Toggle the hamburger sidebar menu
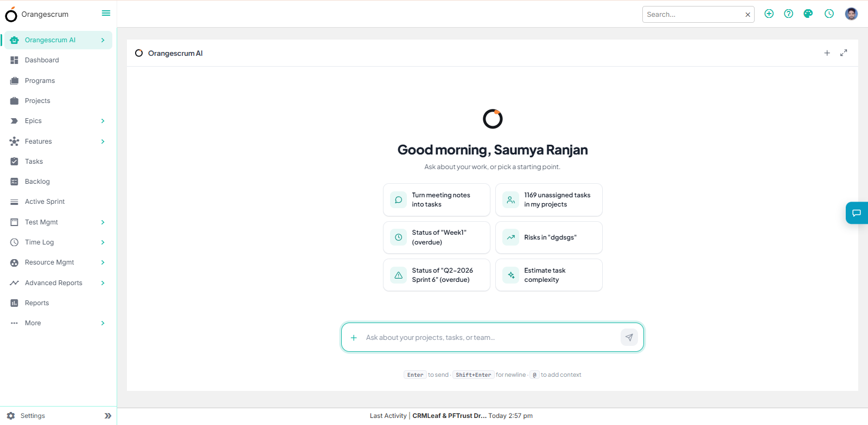Viewport: 868px width, 425px height. pyautogui.click(x=106, y=13)
